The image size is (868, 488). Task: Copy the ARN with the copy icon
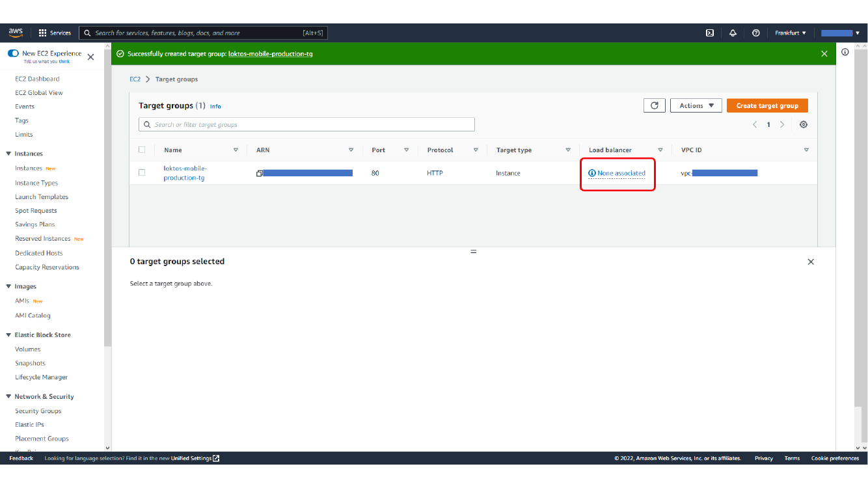tap(260, 173)
